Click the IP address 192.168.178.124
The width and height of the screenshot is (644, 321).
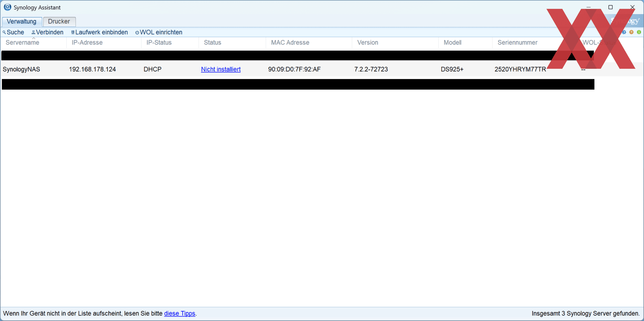pyautogui.click(x=93, y=69)
